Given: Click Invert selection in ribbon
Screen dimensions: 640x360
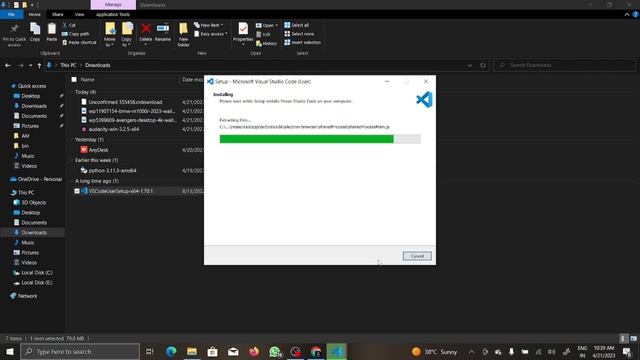Looking at the screenshot, I should [x=302, y=42].
